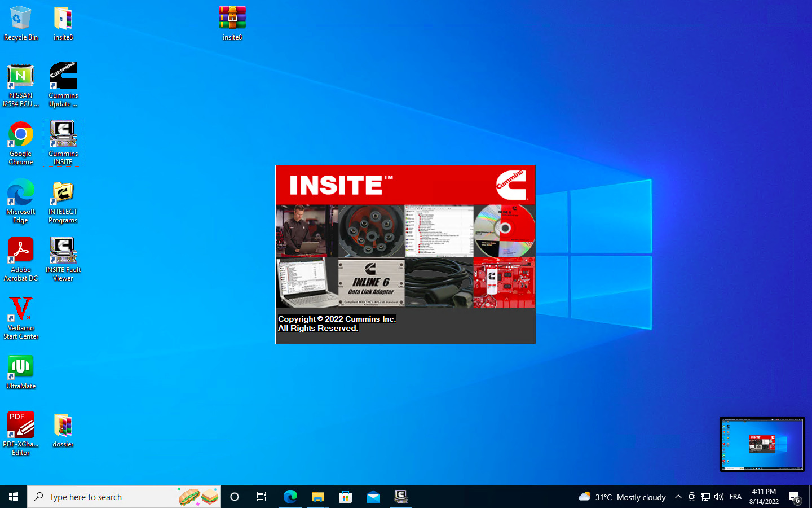Select the Google Chrome desktop shortcut

tap(21, 143)
